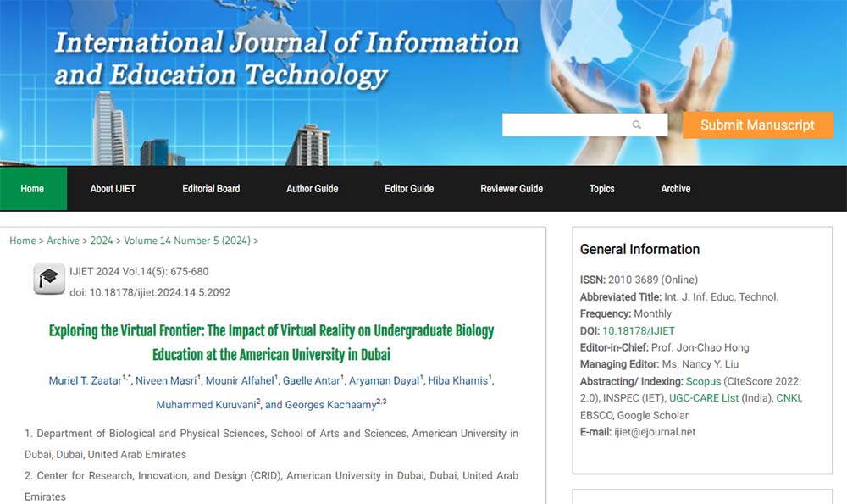Screen dimensions: 847x504
Task: Click author Mounir Alfahel link
Action: pyautogui.click(x=240, y=381)
